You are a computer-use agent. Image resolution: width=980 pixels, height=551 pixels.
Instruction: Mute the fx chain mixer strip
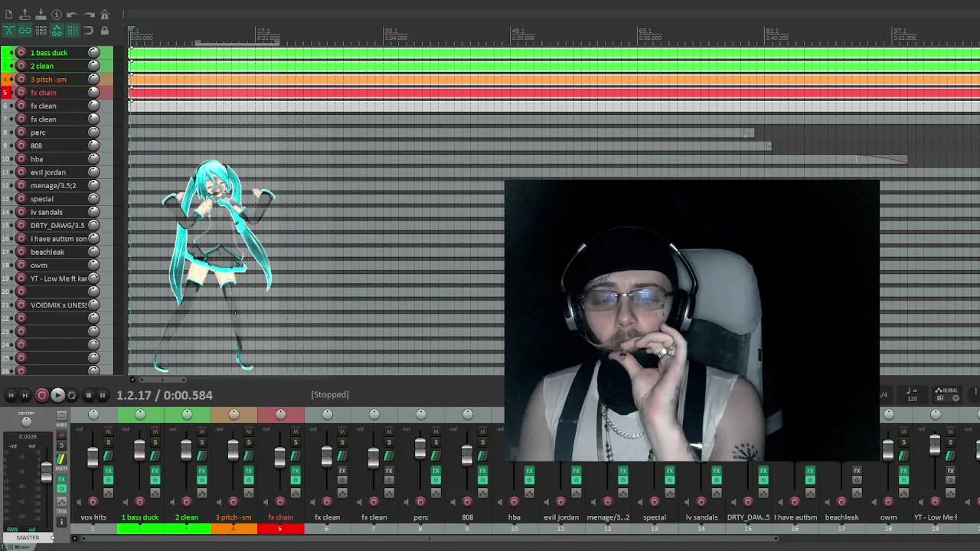[295, 432]
